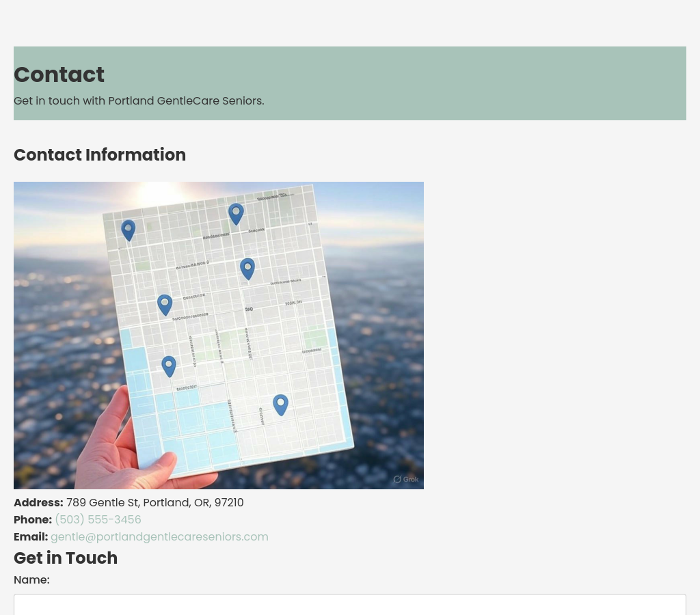The image size is (700, 615).
Task: Select the map pin just above the blue water area
Action: pos(169,366)
